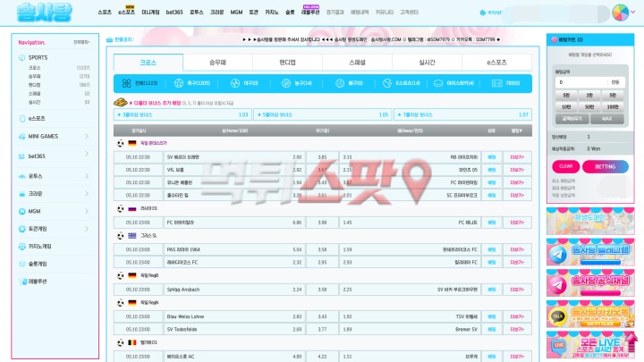This screenshot has width=644, height=362.
Task: Toggle 전체펼침 in Navigation header
Action: (x=81, y=42)
